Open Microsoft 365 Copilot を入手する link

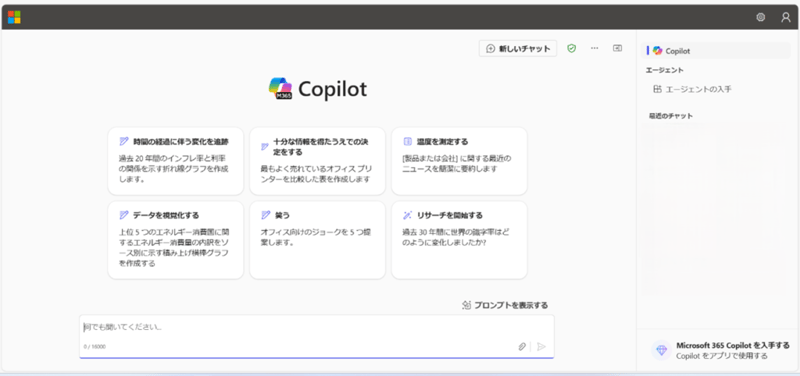(x=733, y=345)
